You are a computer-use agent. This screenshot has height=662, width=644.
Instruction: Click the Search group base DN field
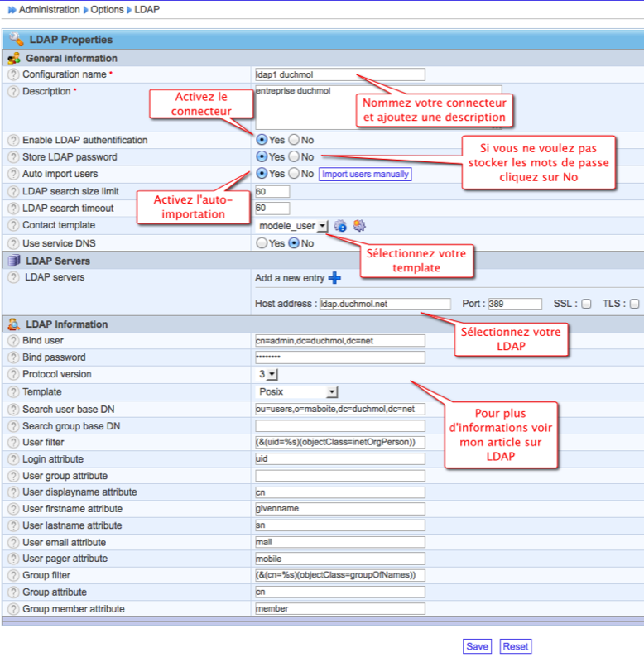pos(339,426)
